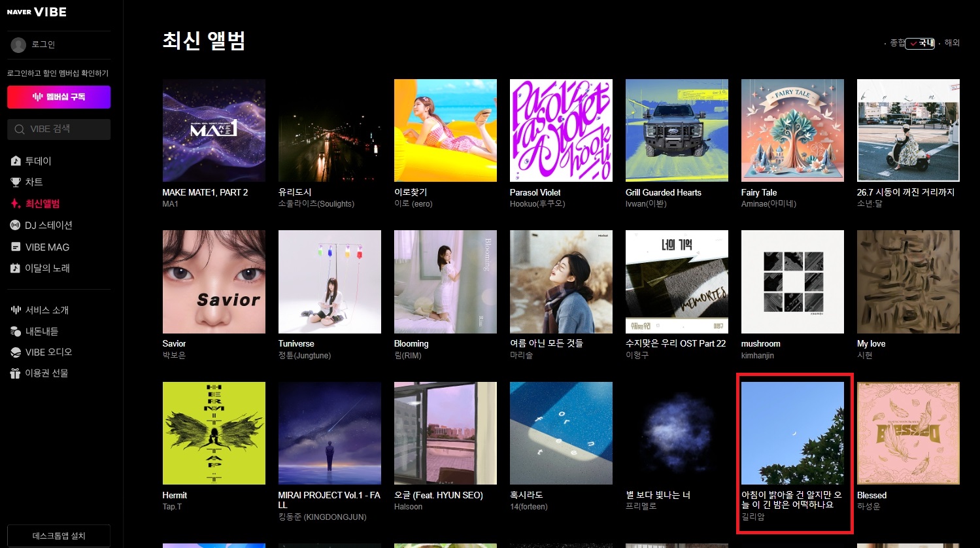Viewport: 980px width, 548px height.
Task: Click the search magnifier icon
Action: click(20, 129)
